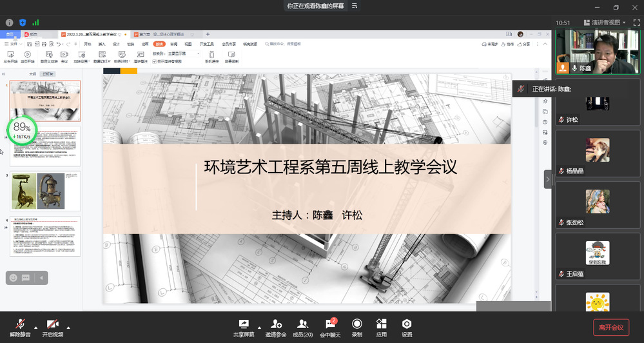The height and width of the screenshot is (343, 644).
Task: Select the third slide thumbnail with bronze artifacts
Action: tap(44, 191)
